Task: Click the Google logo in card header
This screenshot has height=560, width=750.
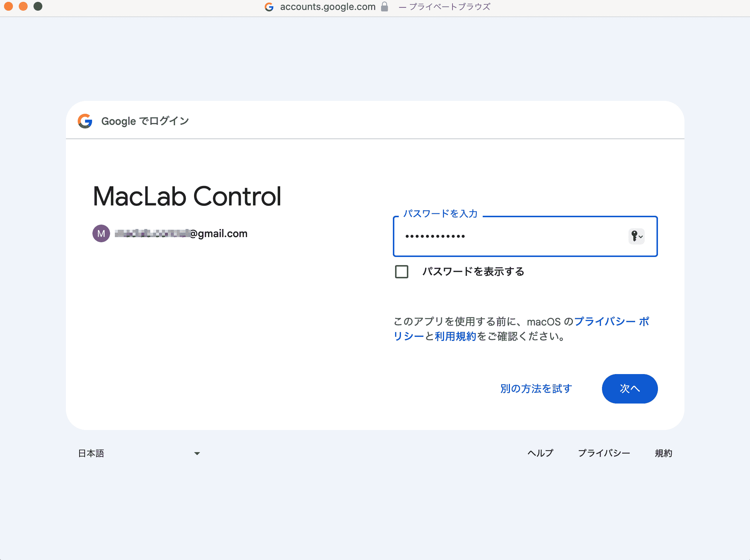Action: click(x=85, y=121)
